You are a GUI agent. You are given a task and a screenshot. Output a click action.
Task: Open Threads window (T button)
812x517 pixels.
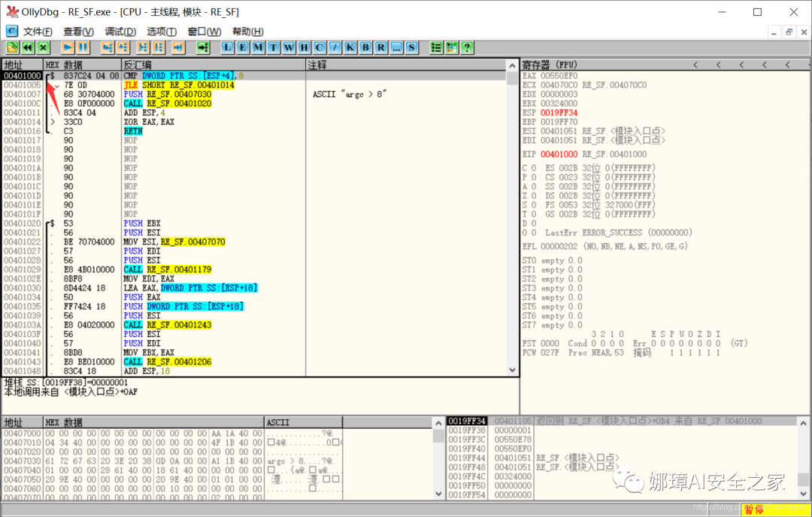pos(274,47)
